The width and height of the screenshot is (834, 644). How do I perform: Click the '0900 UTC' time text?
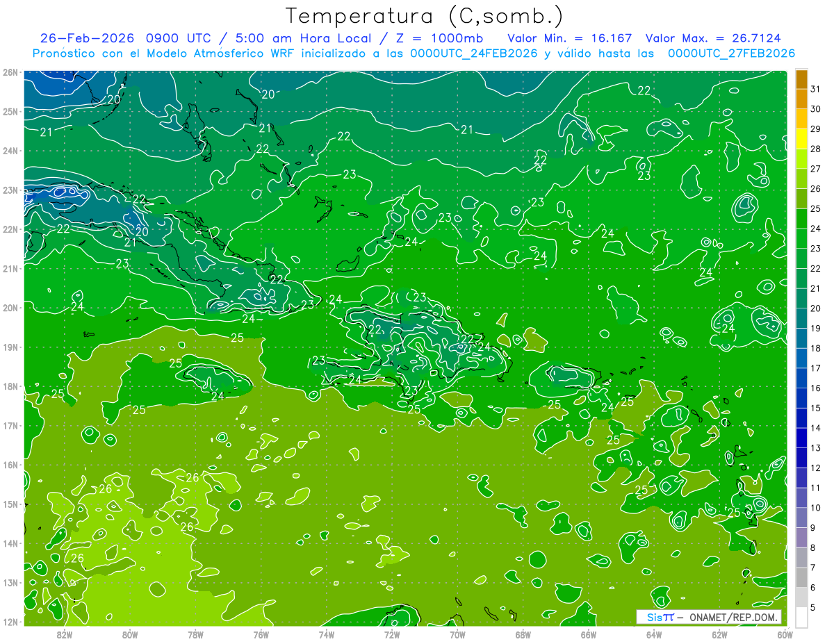pyautogui.click(x=179, y=38)
